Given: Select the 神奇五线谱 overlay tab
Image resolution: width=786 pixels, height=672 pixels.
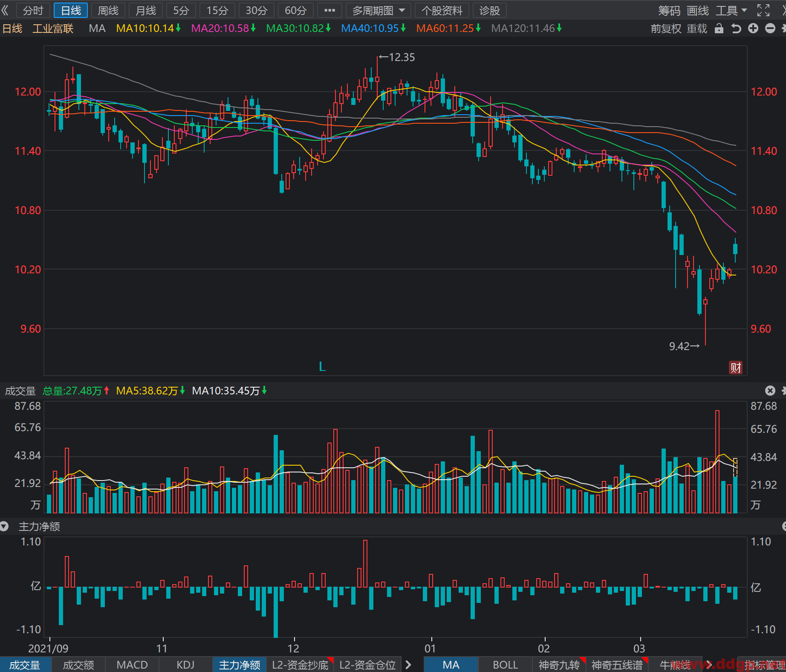Looking at the screenshot, I should coord(617,665).
